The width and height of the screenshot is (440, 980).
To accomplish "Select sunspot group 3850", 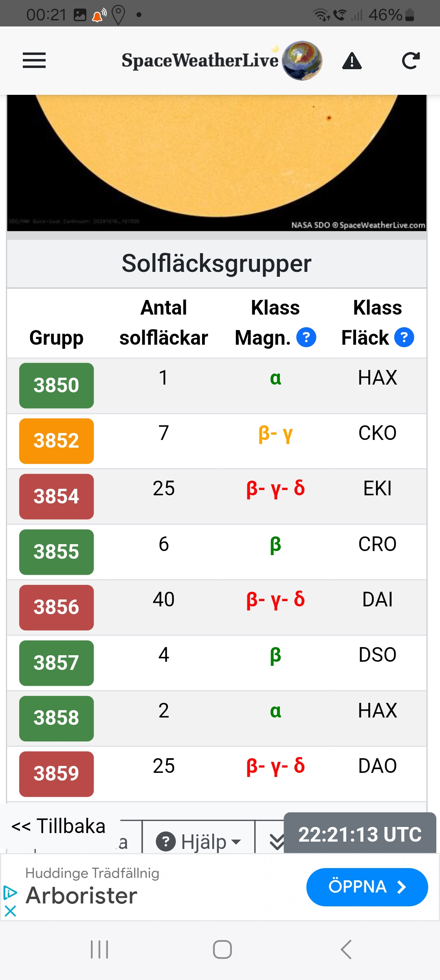I will (x=56, y=385).
